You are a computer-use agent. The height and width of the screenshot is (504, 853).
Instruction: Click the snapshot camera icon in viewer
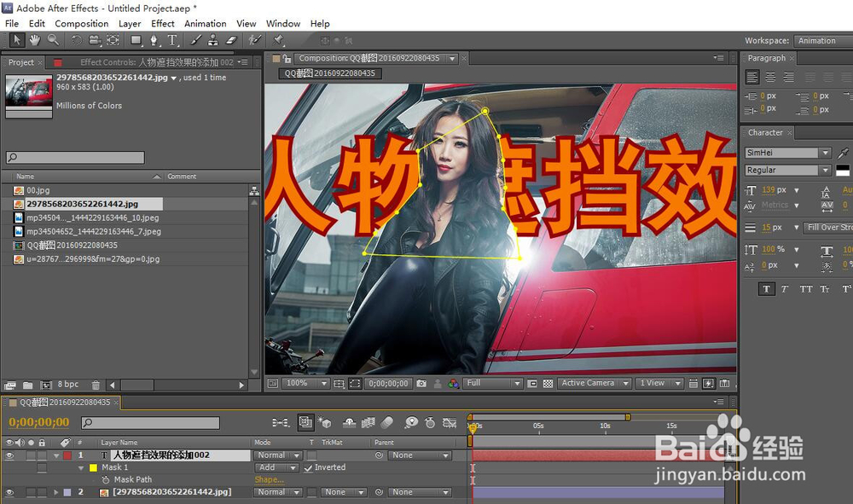click(421, 383)
